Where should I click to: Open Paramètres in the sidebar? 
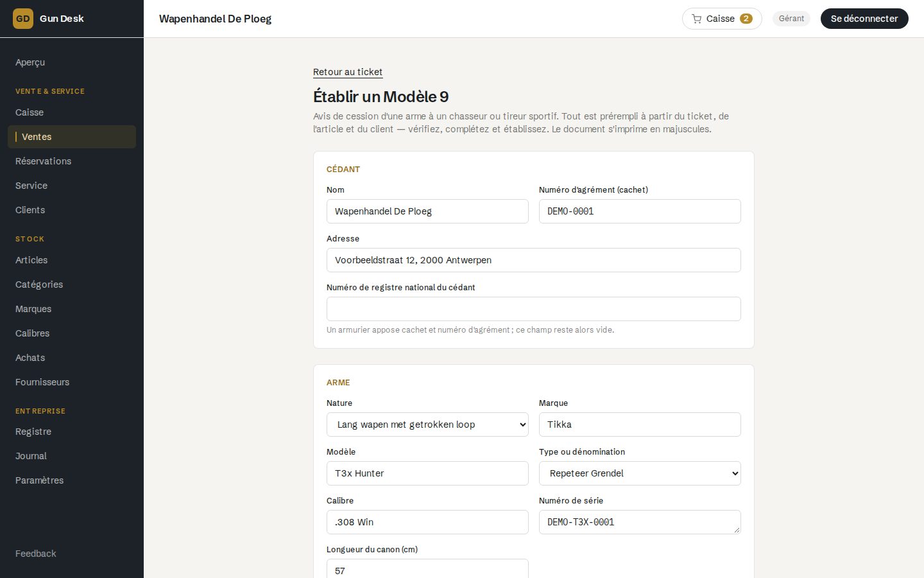72,480
